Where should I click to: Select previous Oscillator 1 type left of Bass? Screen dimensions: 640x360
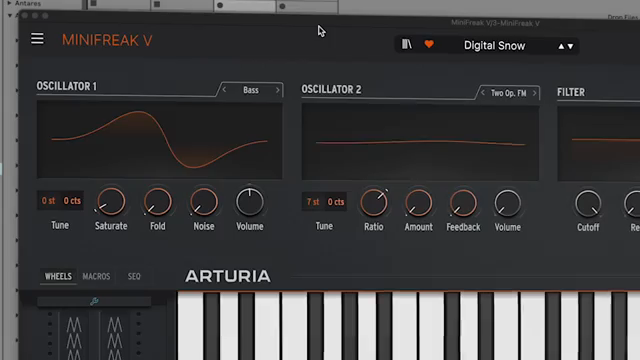[x=224, y=89]
